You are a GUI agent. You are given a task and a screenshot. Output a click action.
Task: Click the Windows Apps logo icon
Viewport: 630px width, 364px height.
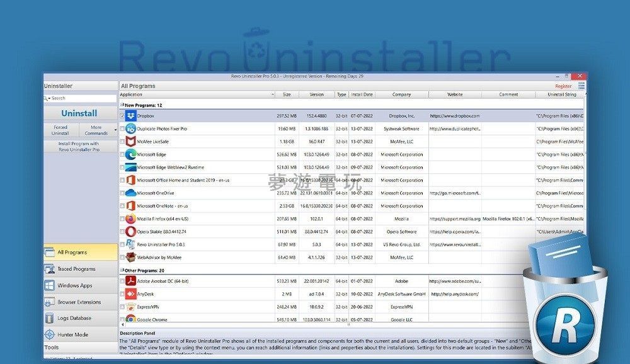(x=49, y=285)
